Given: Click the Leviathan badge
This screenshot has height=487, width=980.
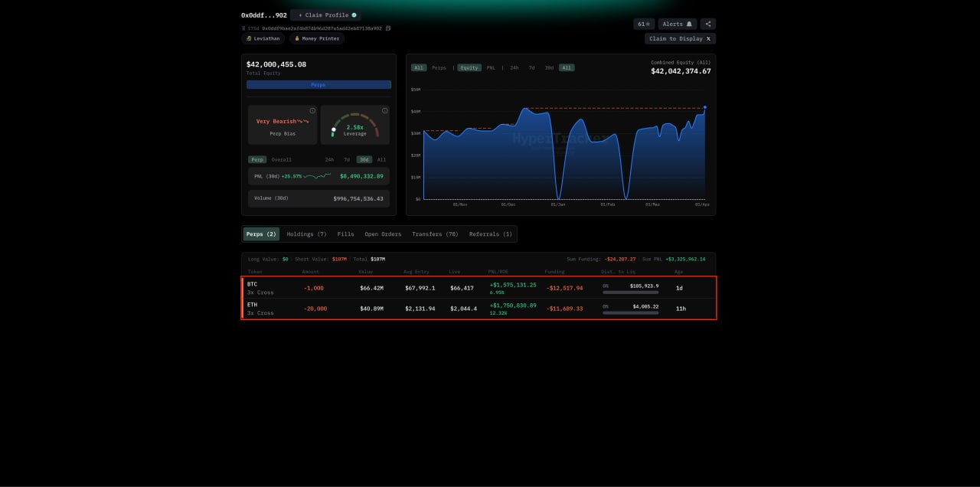Looking at the screenshot, I should pos(263,38).
